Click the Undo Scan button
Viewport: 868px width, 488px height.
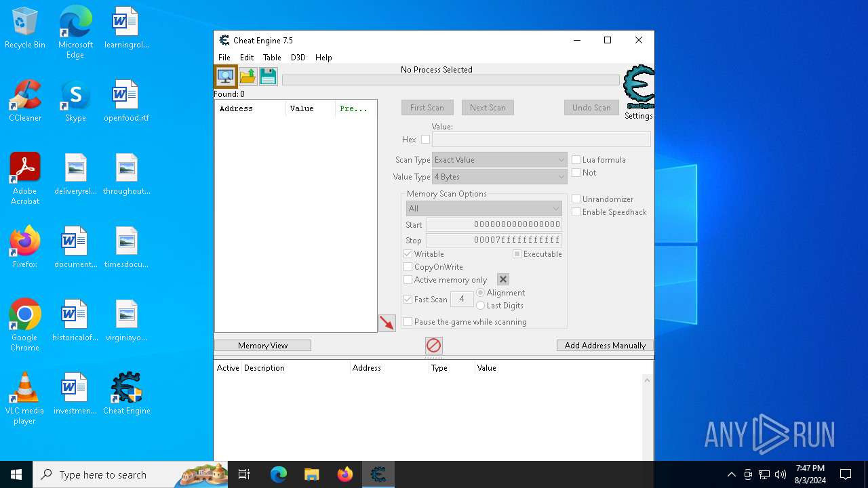pos(591,108)
